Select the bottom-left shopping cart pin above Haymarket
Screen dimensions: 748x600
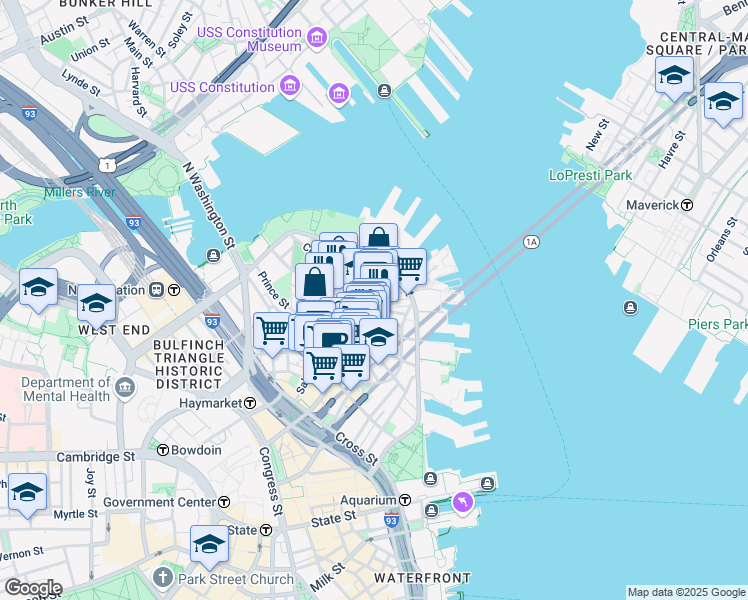coord(322,369)
